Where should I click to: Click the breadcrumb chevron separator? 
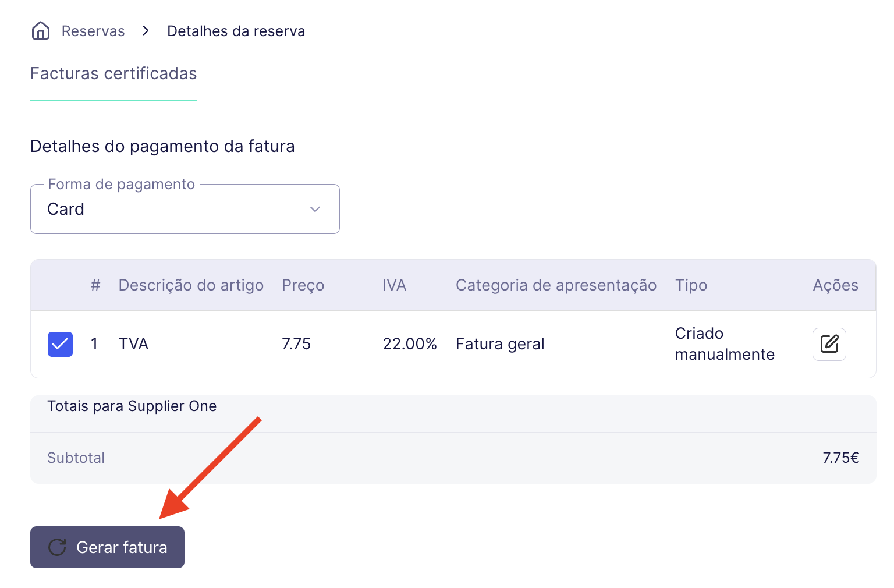146,31
